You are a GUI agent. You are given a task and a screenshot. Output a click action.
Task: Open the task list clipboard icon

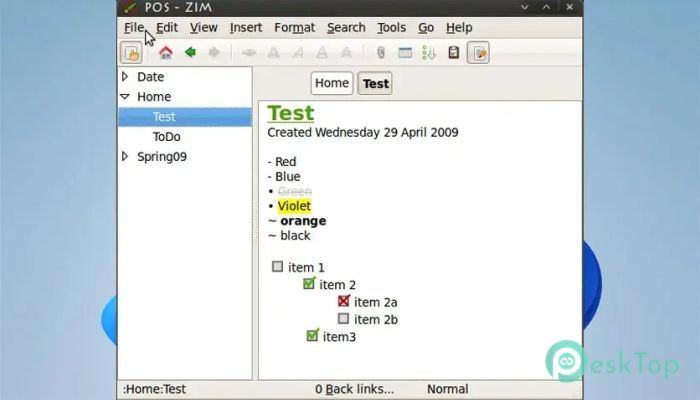coord(454,53)
